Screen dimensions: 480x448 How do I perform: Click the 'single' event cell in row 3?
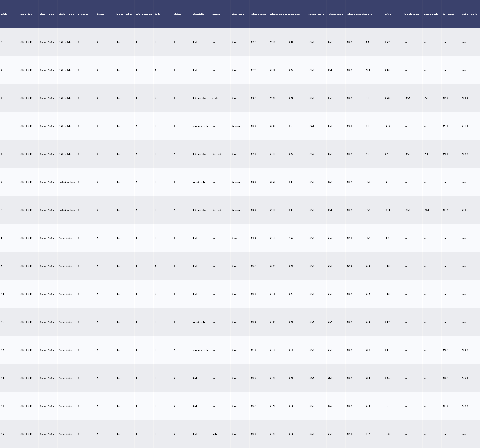[215, 98]
